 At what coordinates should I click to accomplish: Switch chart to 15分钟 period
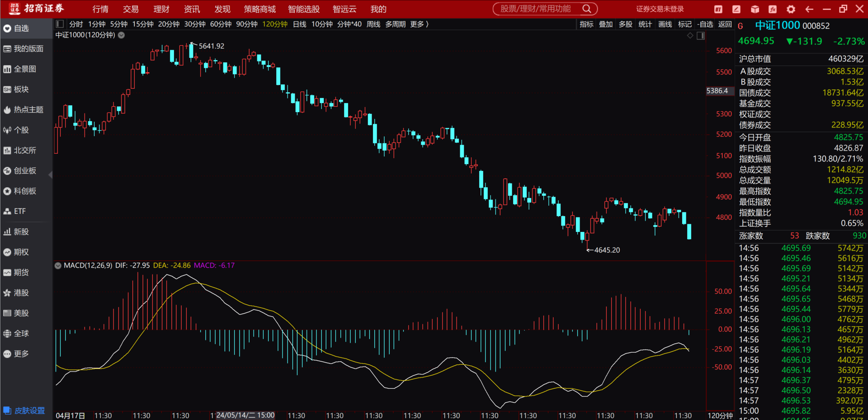click(143, 24)
